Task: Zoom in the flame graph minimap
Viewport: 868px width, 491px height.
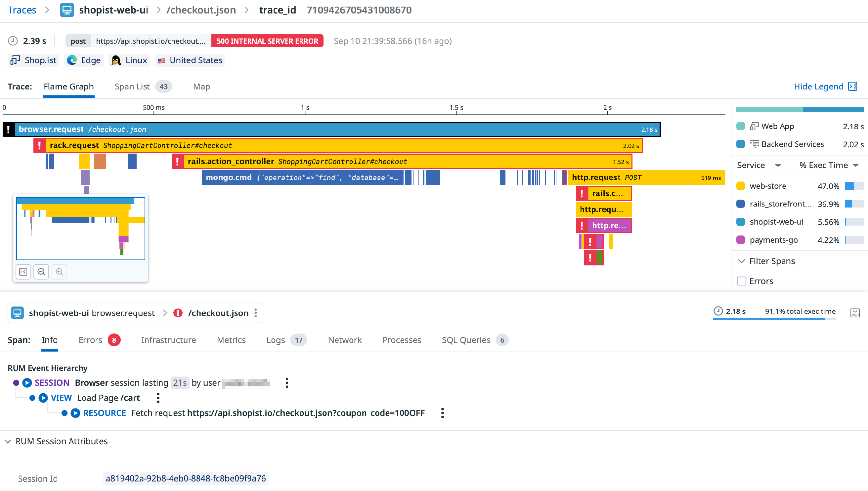Action: click(59, 272)
